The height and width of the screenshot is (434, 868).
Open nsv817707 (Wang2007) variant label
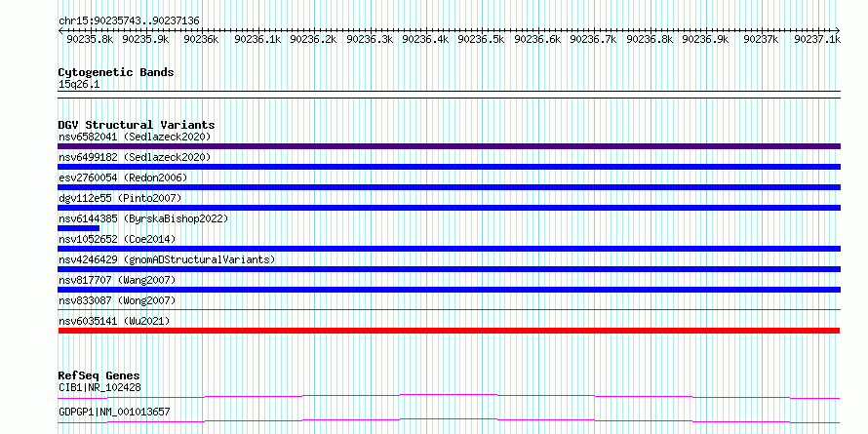point(117,280)
